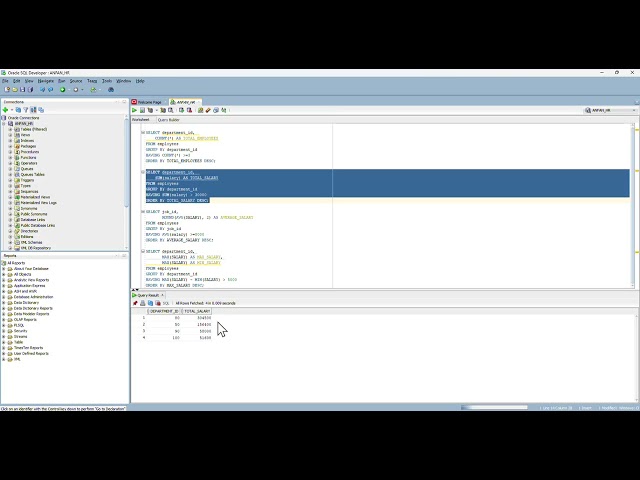Click the grey Forward navigation icon
Image resolution: width=640 pixels, height=480 pixels.
[76, 89]
